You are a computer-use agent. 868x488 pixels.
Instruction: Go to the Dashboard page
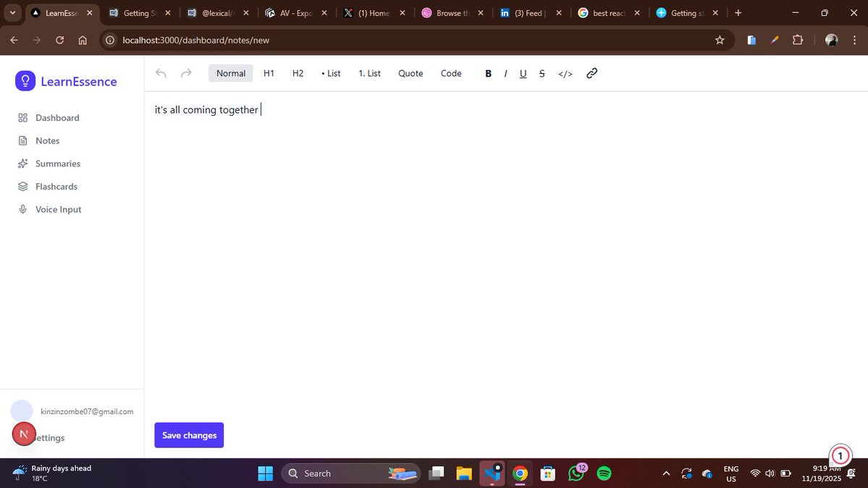(57, 117)
